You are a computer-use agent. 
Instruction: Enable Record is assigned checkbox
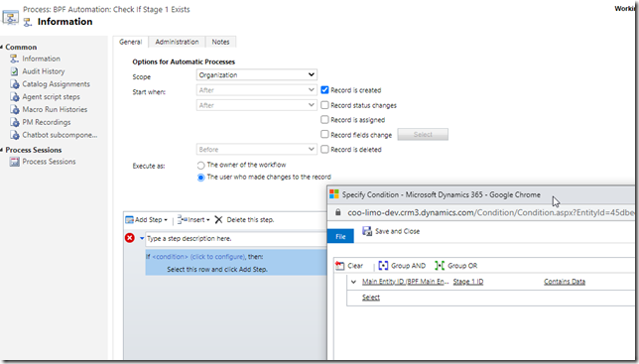pos(324,120)
